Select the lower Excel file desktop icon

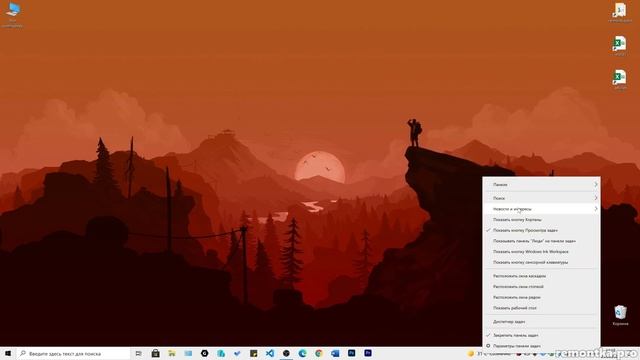[x=620, y=79]
